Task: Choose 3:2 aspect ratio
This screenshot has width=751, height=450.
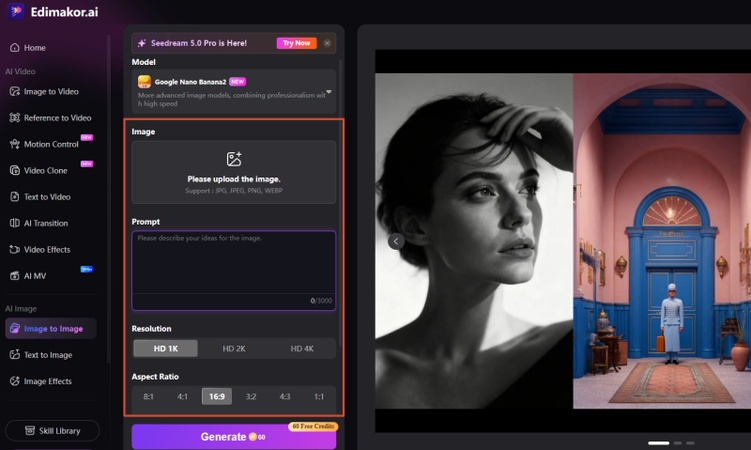Action: point(251,396)
